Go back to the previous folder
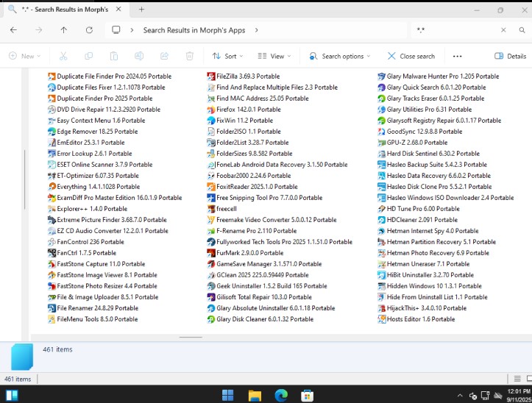 click(x=13, y=30)
